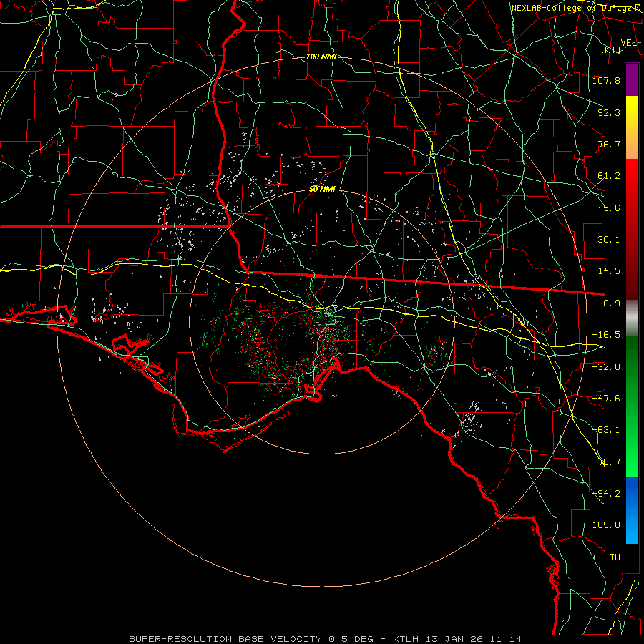Click the -94.2 velocity scale value
The height and width of the screenshot is (644, 644).
tap(606, 494)
